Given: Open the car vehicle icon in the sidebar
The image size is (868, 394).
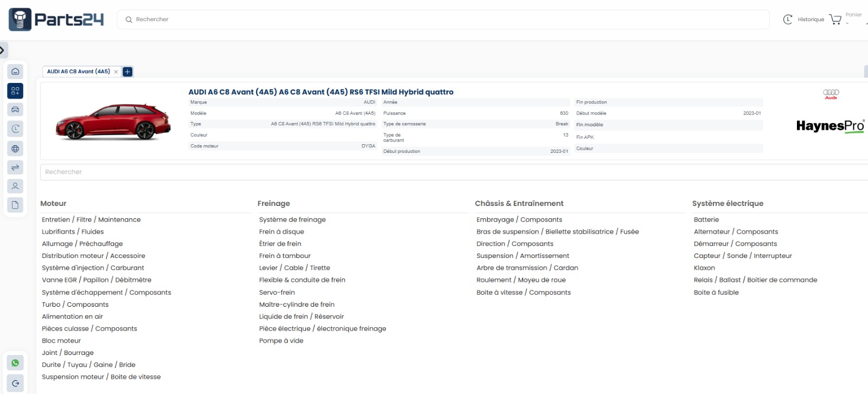Looking at the screenshot, I should pos(15,109).
